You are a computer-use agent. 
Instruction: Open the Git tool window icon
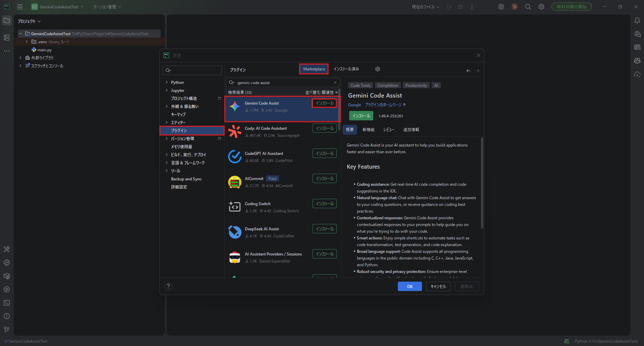[x=7, y=330]
